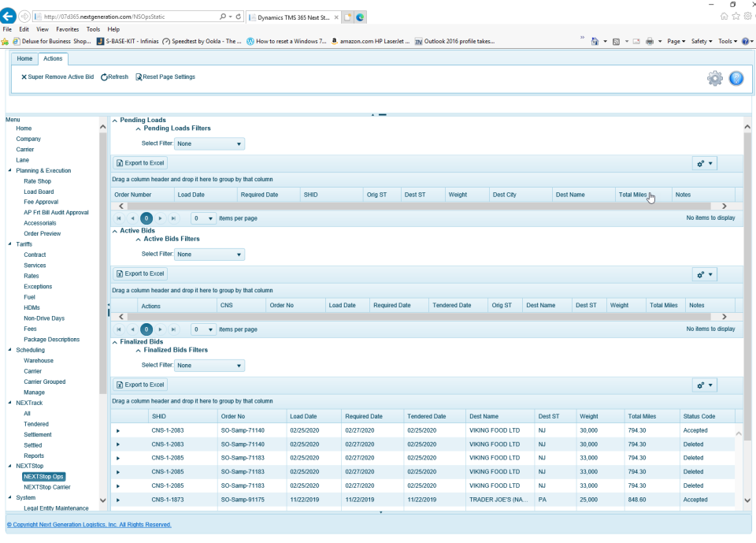Image resolution: width=756 pixels, height=543 pixels.
Task: Collapse the Pending Loads section chevron
Action: click(116, 120)
